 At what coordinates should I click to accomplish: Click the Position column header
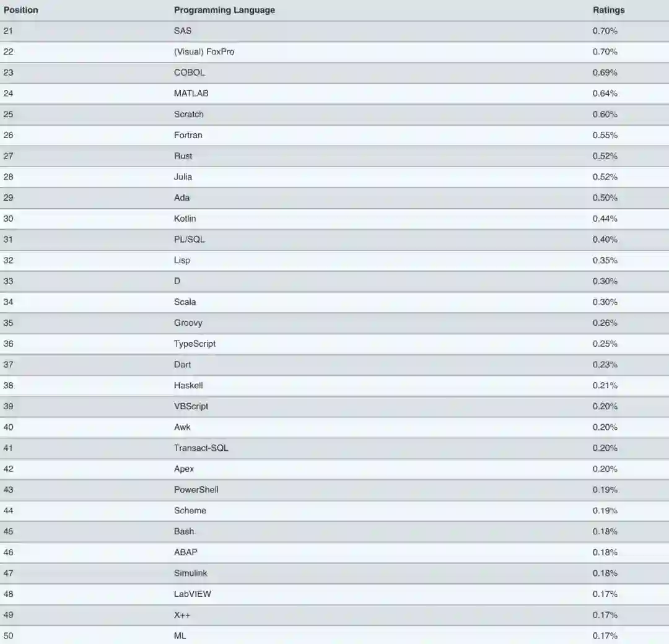coord(20,10)
